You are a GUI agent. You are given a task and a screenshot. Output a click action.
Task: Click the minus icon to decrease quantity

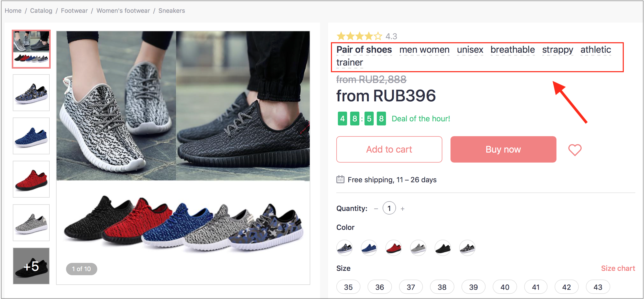pos(376,208)
